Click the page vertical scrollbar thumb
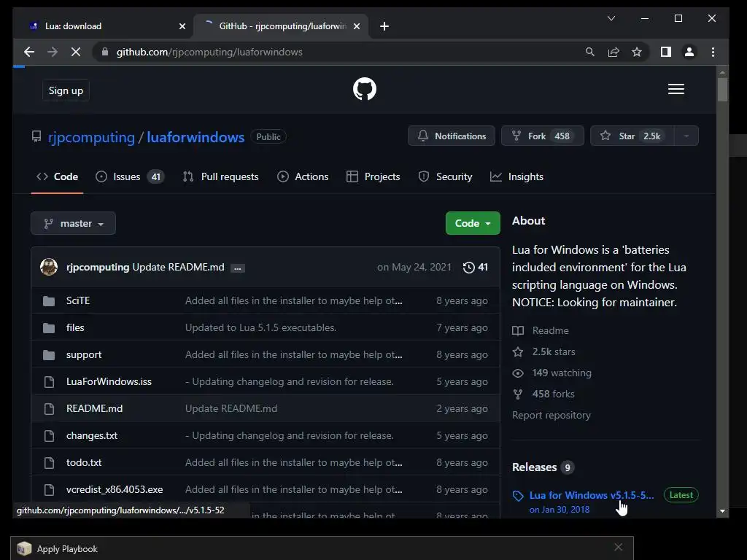747x560 pixels. pos(722,90)
